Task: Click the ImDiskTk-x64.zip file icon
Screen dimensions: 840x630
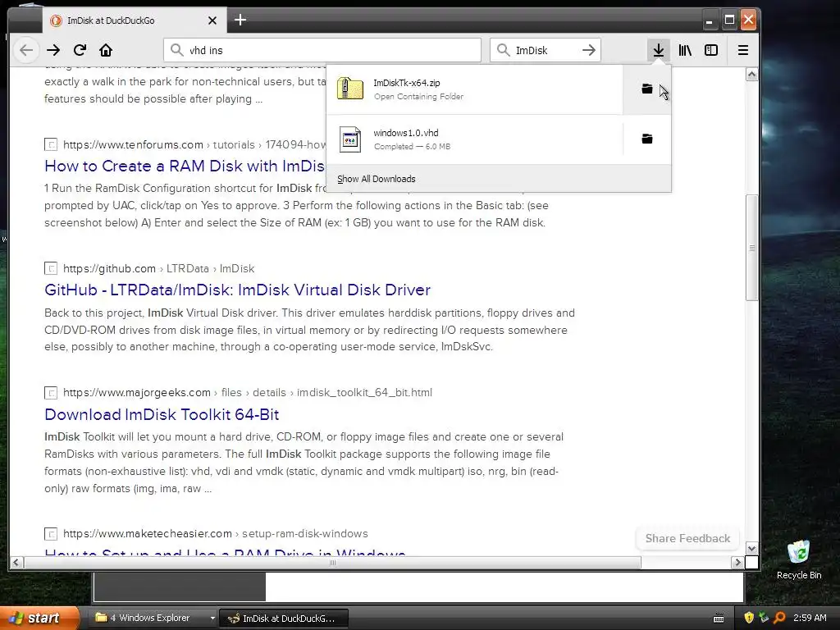Action: coord(349,89)
